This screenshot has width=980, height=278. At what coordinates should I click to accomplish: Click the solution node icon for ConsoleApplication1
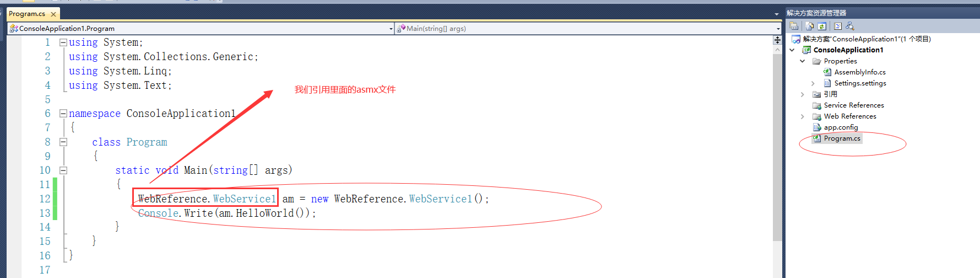pos(796,39)
